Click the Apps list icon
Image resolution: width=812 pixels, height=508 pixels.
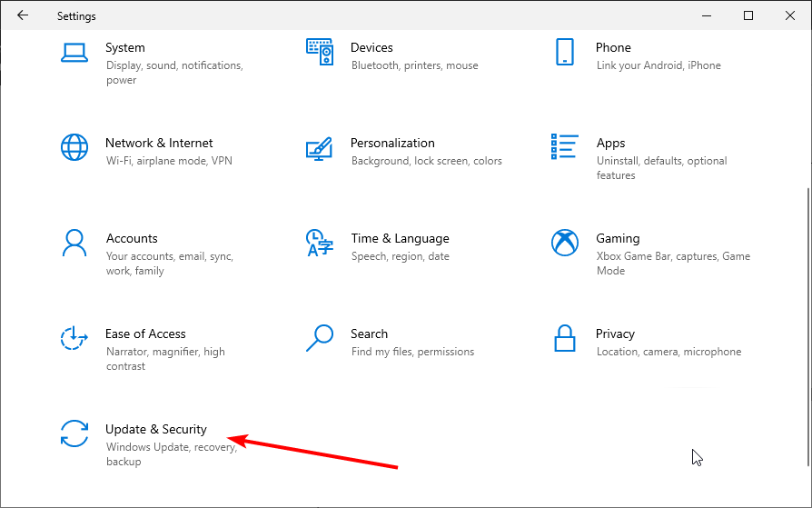pyautogui.click(x=564, y=146)
